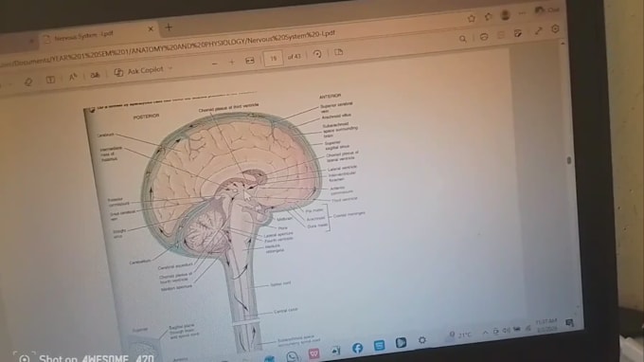
Task: Open WhatsApp from the taskbar
Action: pos(292,356)
